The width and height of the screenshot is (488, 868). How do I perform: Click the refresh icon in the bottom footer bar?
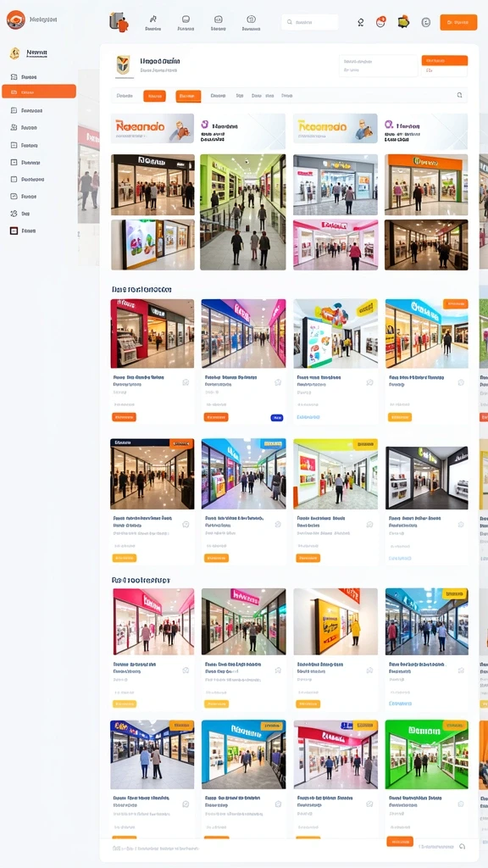click(462, 847)
